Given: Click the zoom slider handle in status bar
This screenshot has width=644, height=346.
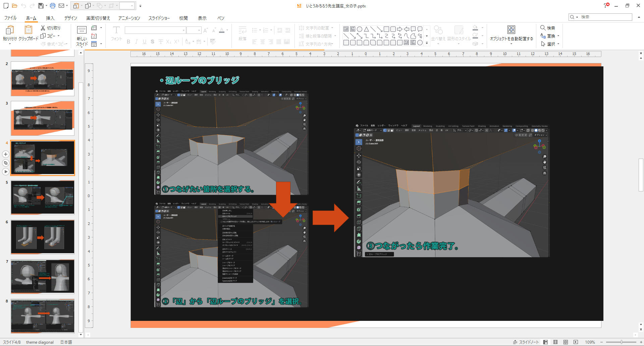Looking at the screenshot, I should click(x=622, y=342).
